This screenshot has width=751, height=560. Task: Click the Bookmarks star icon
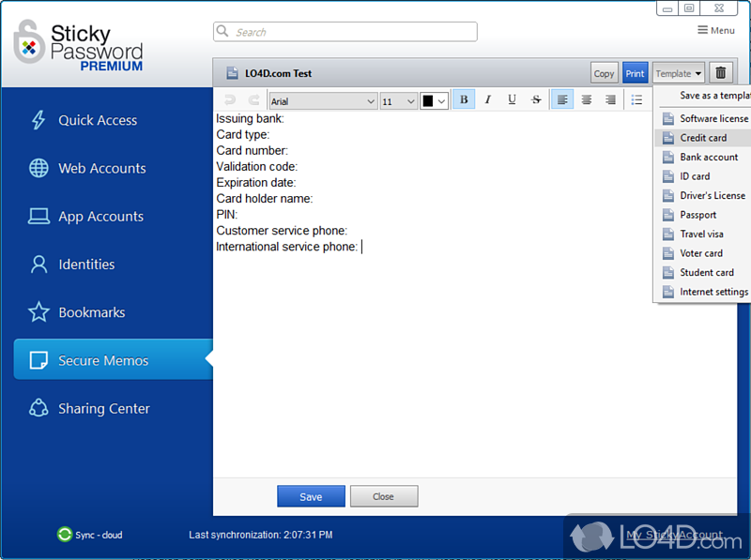pos(38,312)
